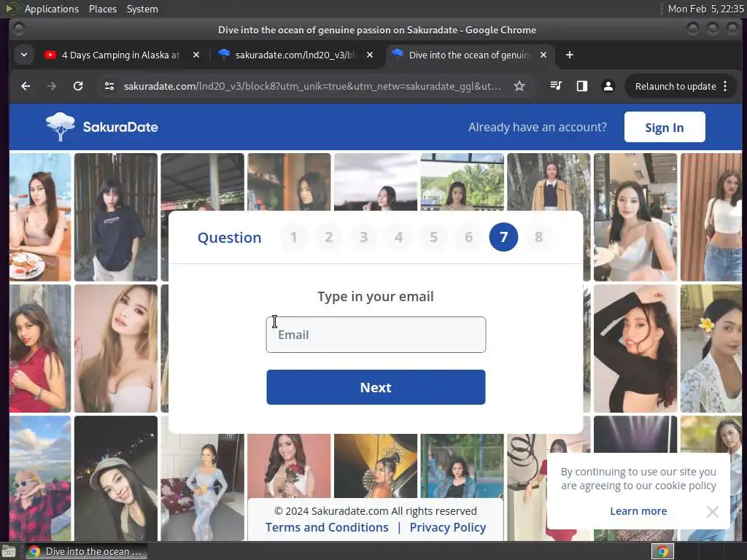The image size is (747, 560).
Task: Toggle the Chrome side panel
Action: 581,86
